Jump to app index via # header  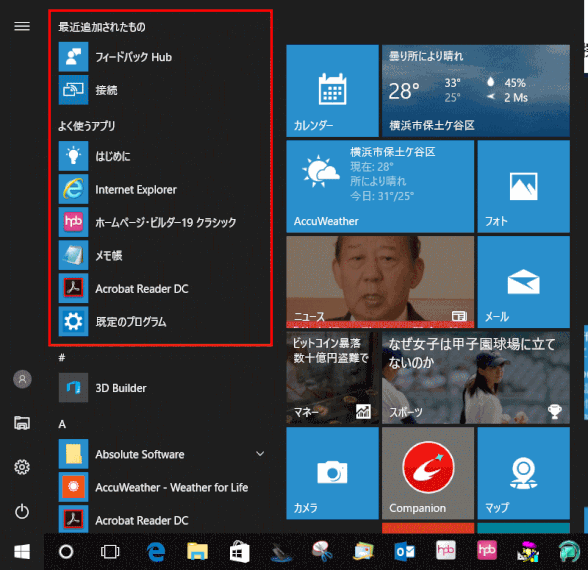62,357
